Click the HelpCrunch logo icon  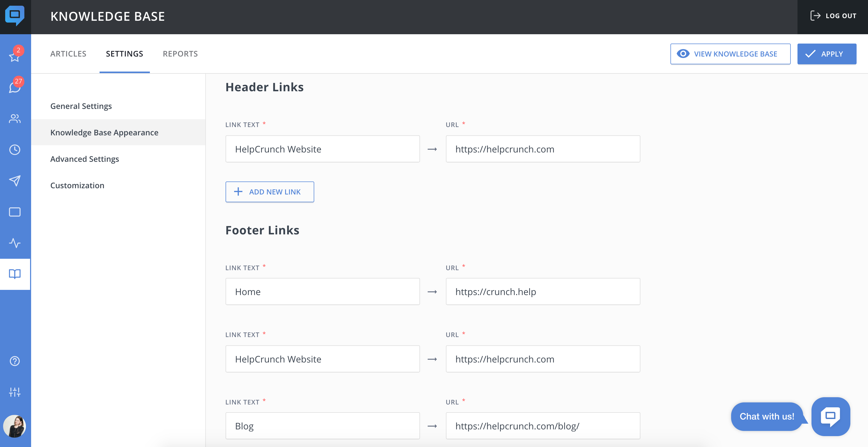point(15,16)
